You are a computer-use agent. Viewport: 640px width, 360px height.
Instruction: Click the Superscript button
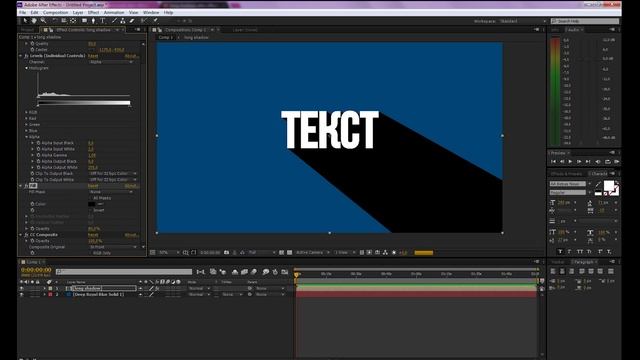[600, 252]
